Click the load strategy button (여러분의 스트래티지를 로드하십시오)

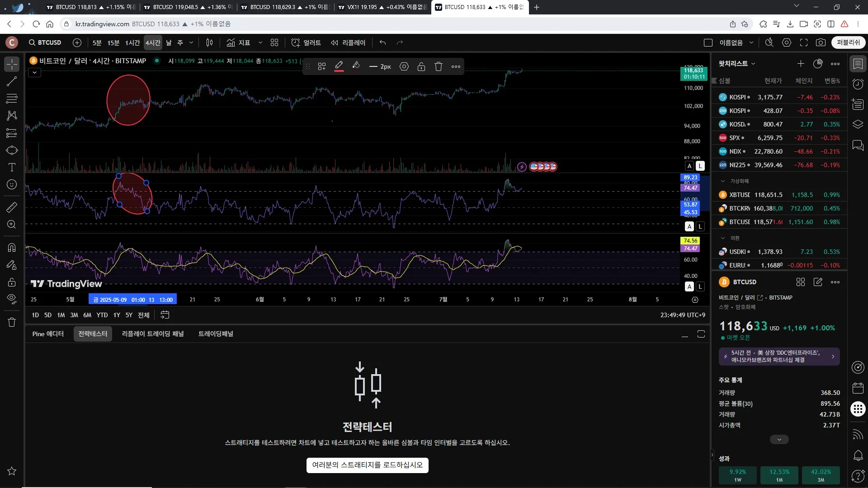point(367,465)
